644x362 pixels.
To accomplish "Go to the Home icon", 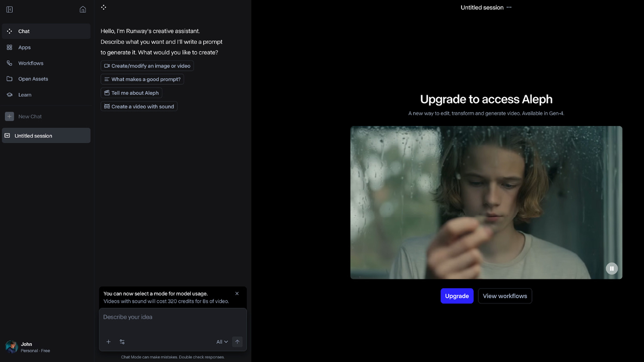I will tap(83, 10).
